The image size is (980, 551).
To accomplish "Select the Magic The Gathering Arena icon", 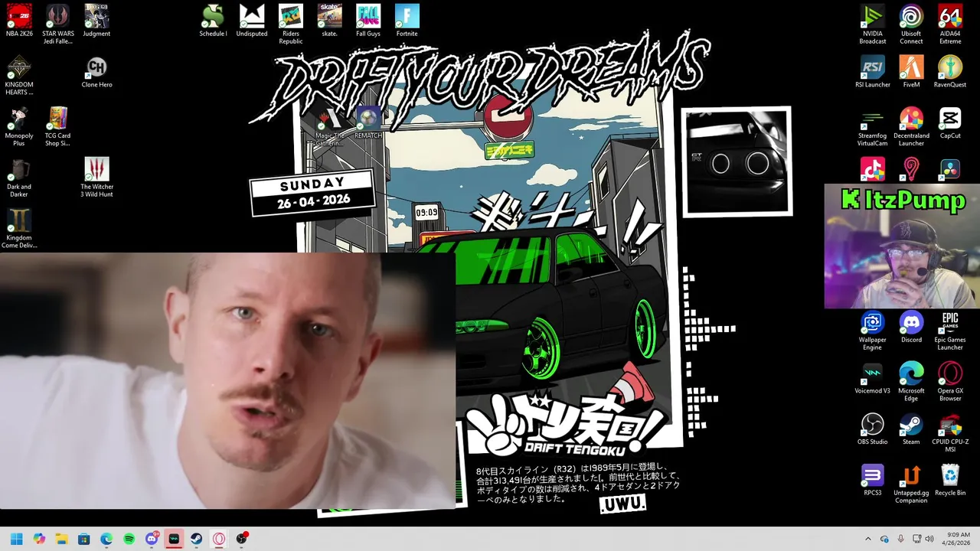I will [329, 127].
